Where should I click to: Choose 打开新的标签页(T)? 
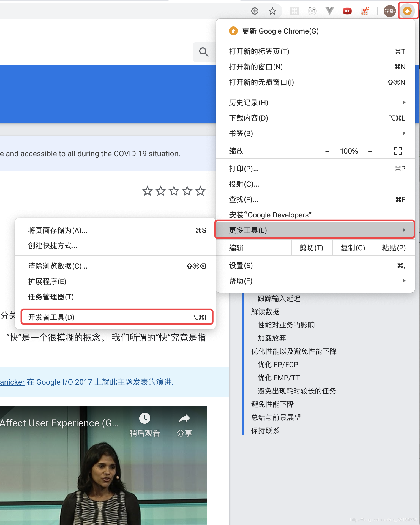pyautogui.click(x=315, y=51)
